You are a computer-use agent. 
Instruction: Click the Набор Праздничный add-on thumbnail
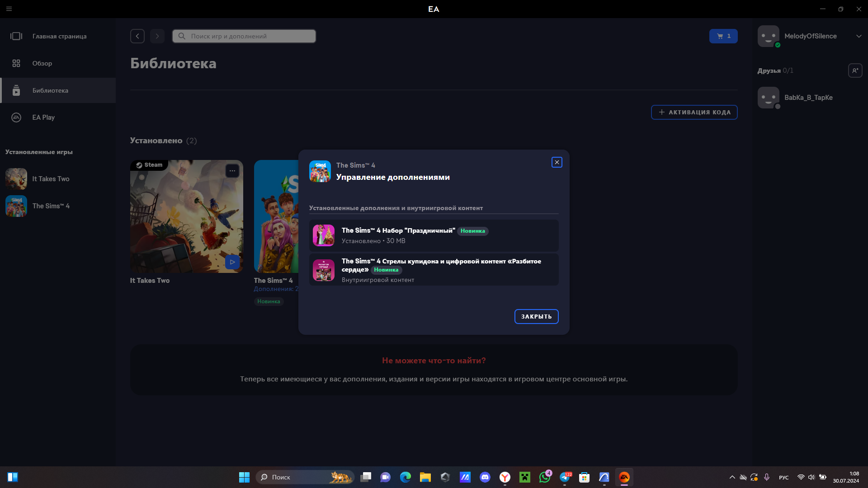pos(324,235)
